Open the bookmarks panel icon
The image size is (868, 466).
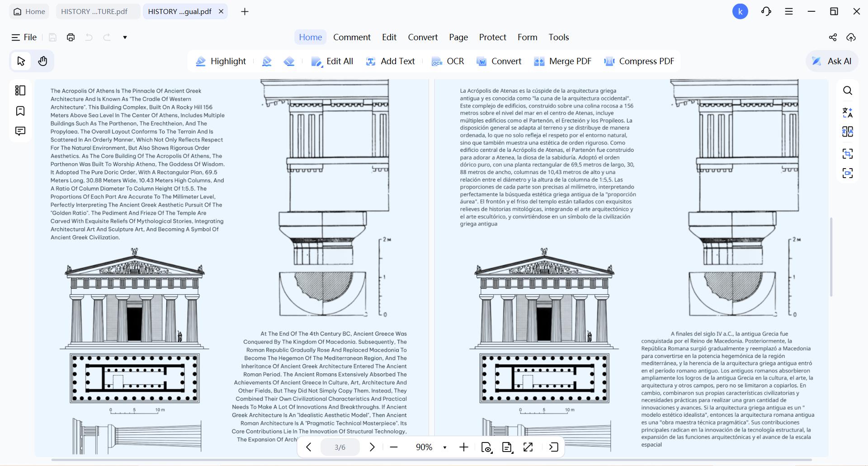20,111
